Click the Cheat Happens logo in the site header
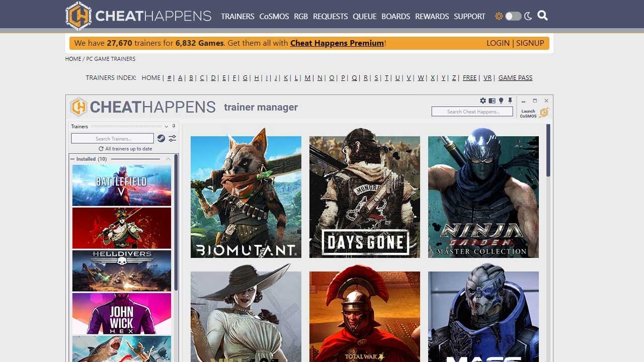 coord(138,16)
